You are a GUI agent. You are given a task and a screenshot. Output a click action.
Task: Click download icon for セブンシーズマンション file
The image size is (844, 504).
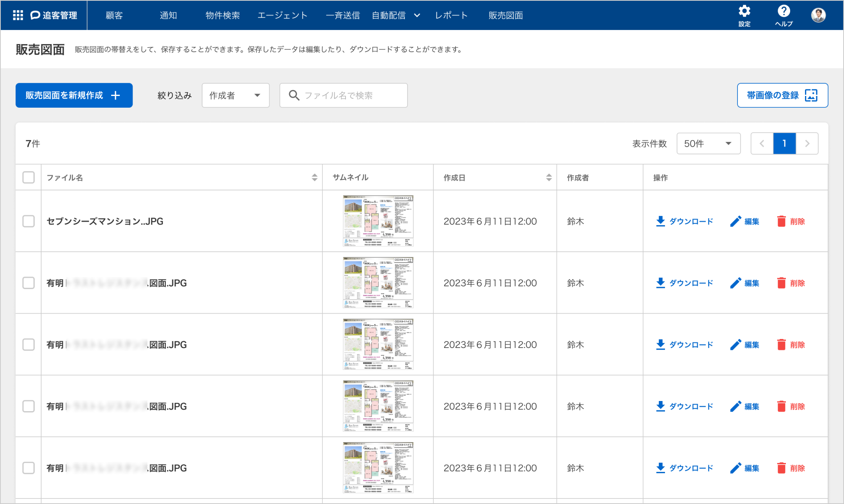coord(660,221)
